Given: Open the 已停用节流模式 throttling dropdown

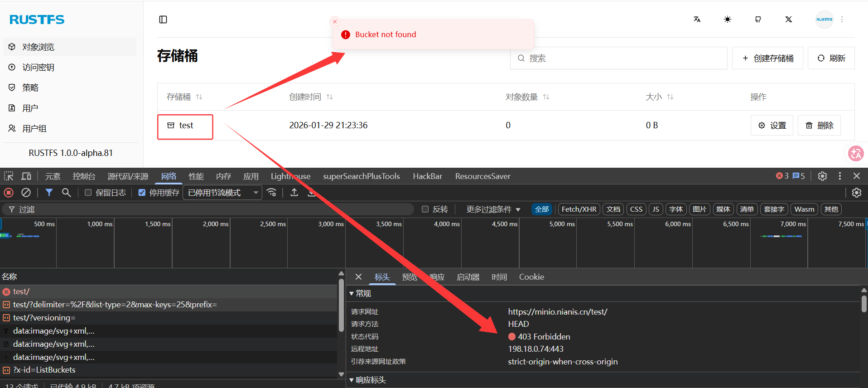Looking at the screenshot, I should click(222, 193).
